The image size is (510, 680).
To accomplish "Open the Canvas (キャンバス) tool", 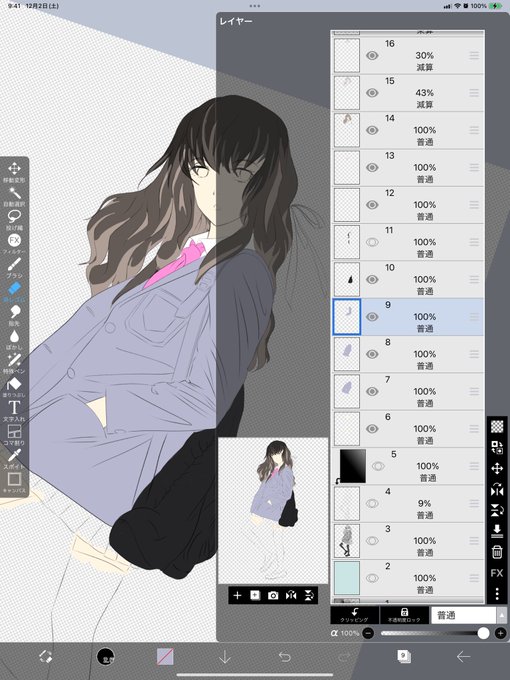I will coord(14,483).
